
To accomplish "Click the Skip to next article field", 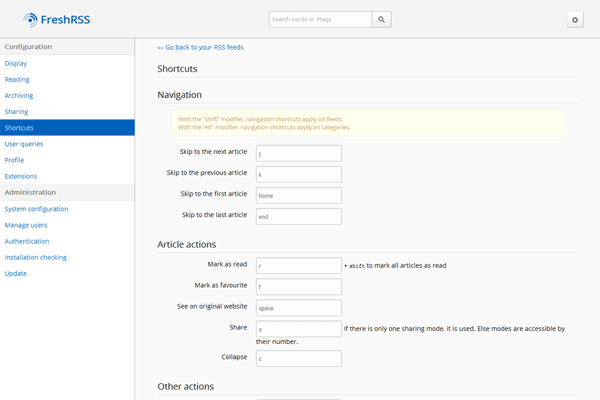I will 298,154.
